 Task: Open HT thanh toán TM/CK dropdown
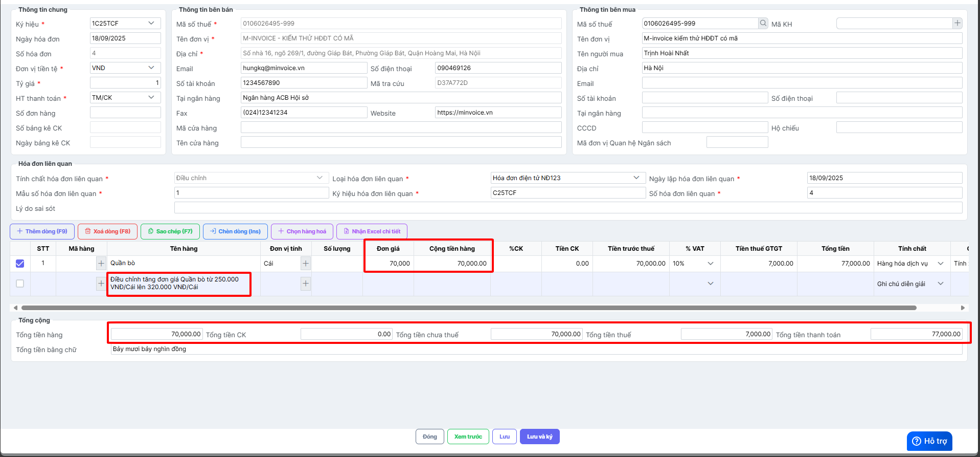[x=151, y=97]
